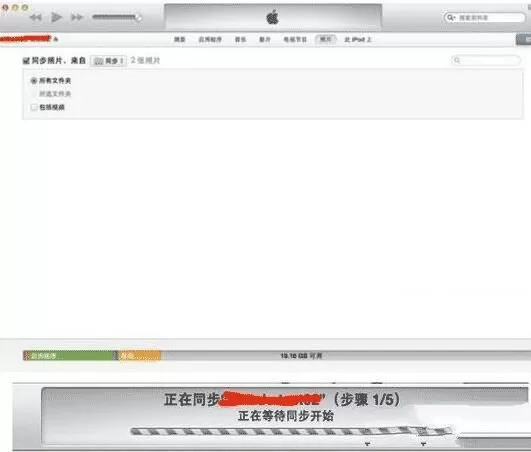Select the 所有文件夹 radio button
This screenshot has height=452, width=531.
pos(34,81)
